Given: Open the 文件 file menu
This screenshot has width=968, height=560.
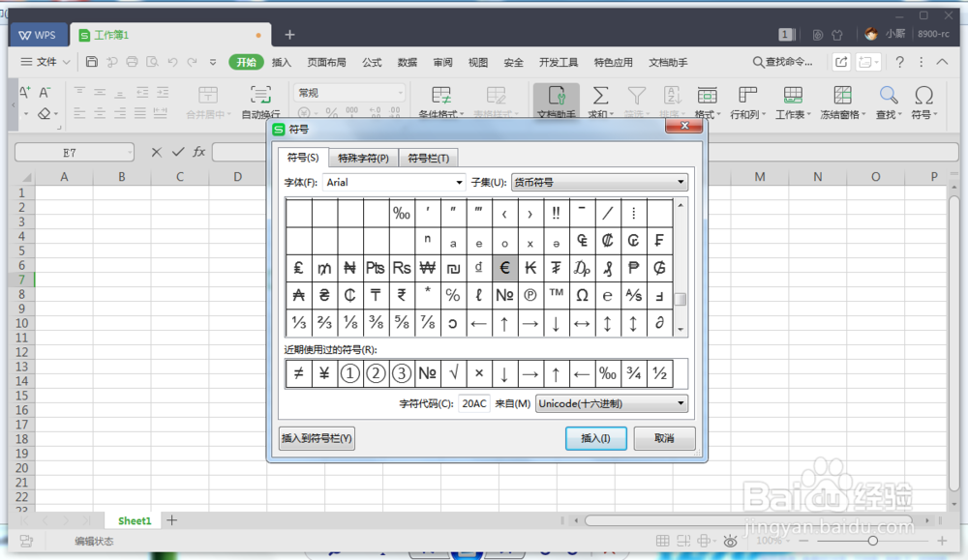Looking at the screenshot, I should [45, 62].
